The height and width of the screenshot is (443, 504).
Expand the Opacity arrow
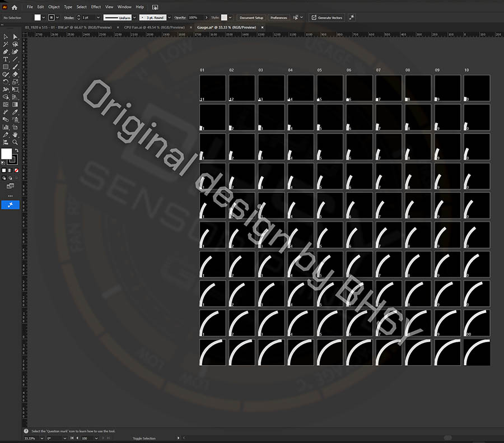point(206,18)
